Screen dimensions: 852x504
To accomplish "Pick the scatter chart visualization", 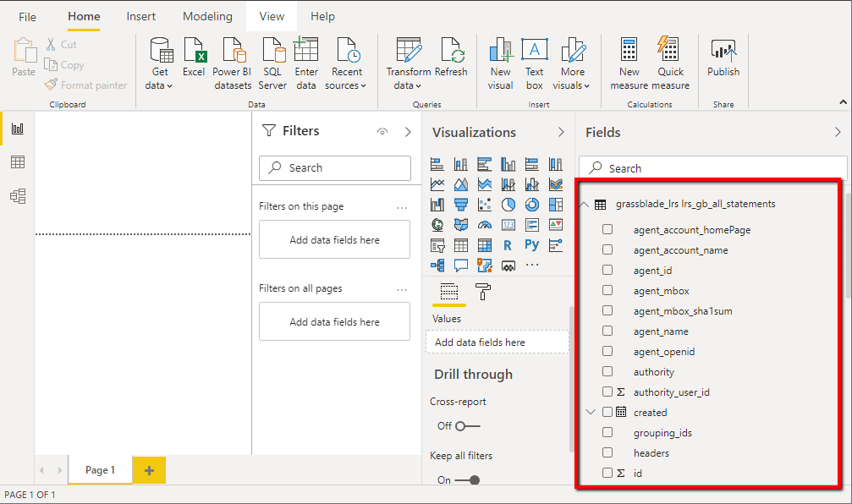I will tap(485, 205).
